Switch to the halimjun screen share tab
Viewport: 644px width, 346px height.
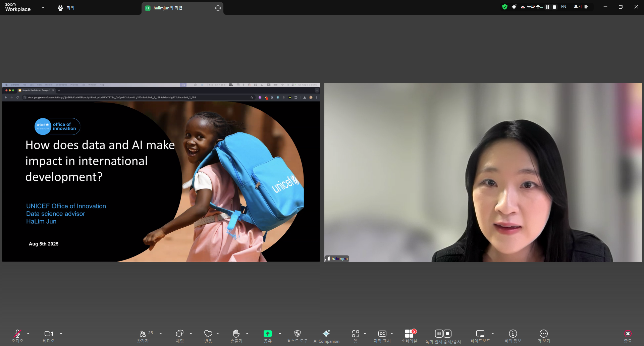(x=168, y=8)
